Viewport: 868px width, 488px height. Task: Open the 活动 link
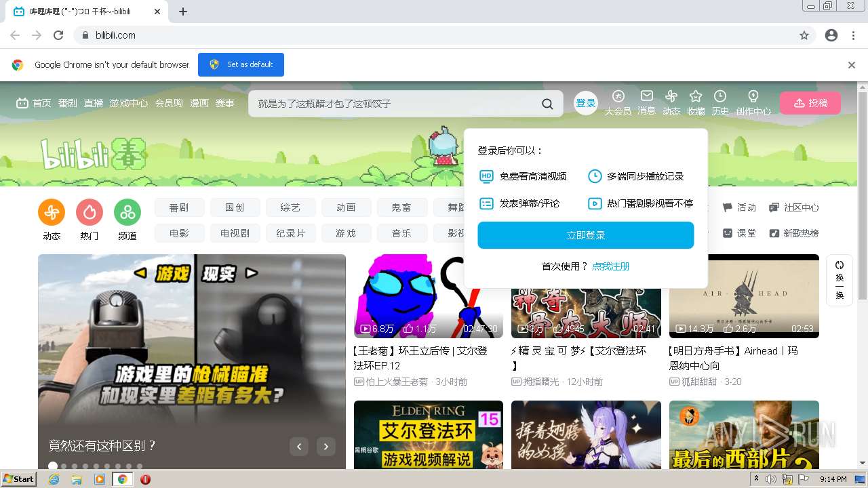[740, 207]
